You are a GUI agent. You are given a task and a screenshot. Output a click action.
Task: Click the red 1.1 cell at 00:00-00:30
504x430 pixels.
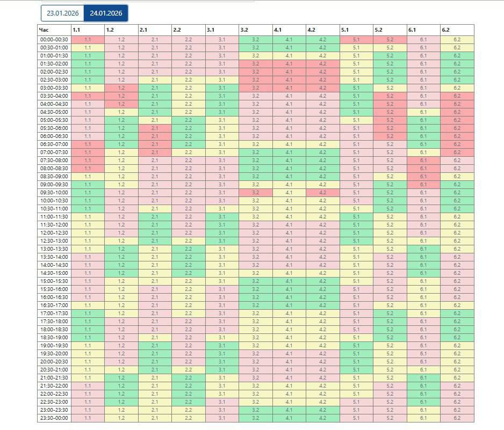click(88, 40)
